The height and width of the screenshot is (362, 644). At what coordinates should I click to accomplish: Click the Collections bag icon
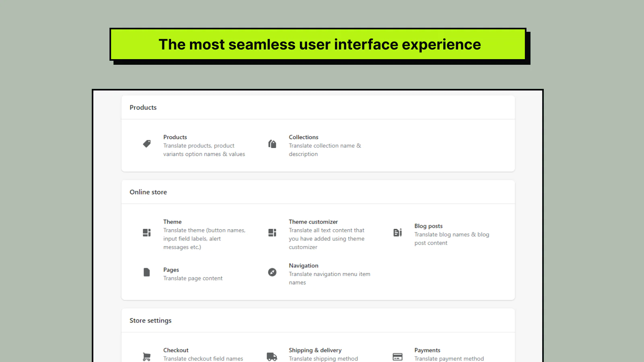point(272,144)
